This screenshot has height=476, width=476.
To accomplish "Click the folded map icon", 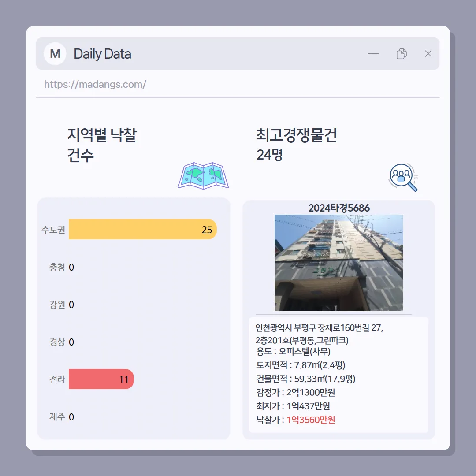I will click(203, 175).
